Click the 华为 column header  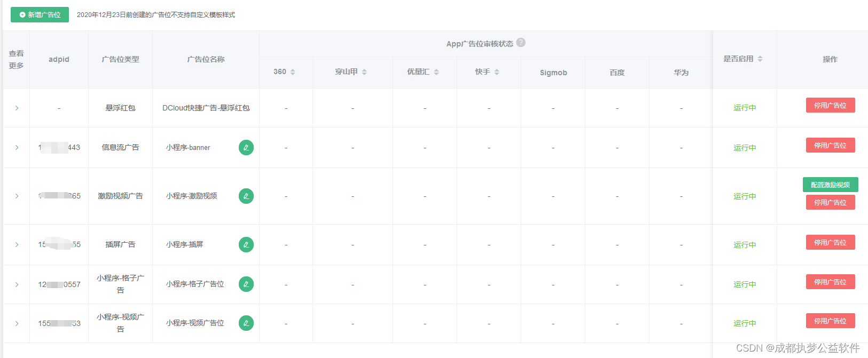[681, 73]
